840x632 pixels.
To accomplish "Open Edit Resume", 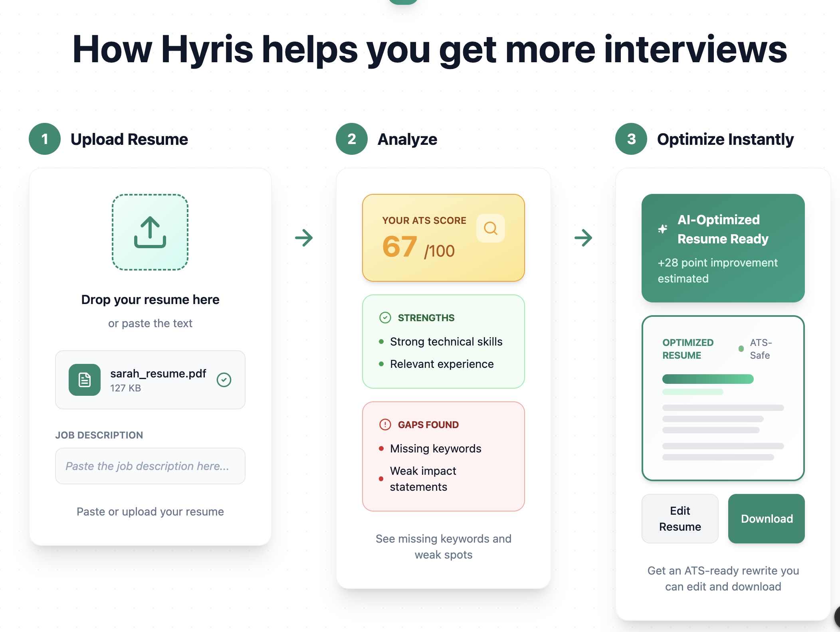I will click(680, 518).
